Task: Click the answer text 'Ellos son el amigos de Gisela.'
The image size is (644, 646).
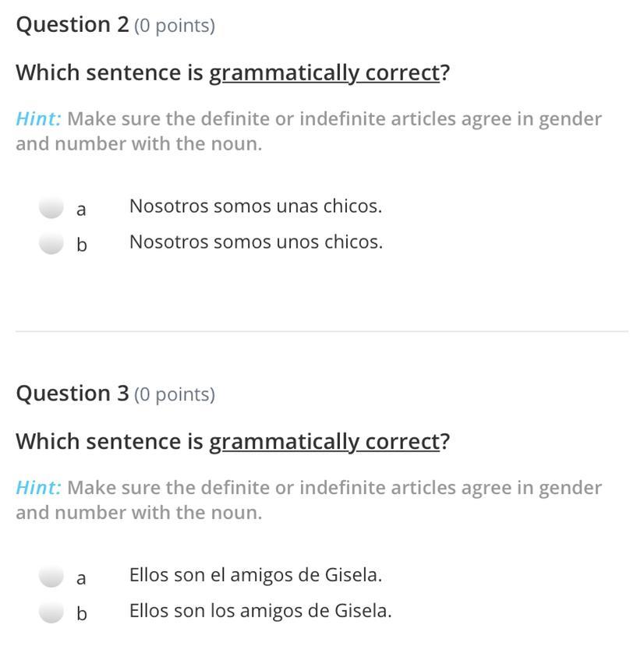Action: click(256, 575)
